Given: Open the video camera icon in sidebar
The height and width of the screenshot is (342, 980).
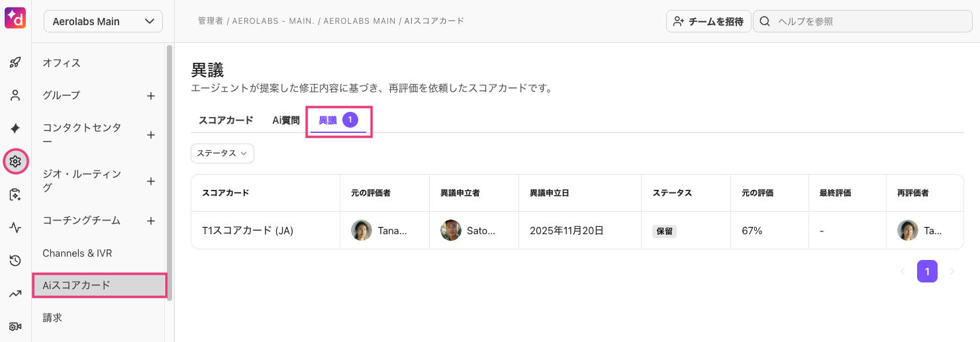Looking at the screenshot, I should point(15,327).
